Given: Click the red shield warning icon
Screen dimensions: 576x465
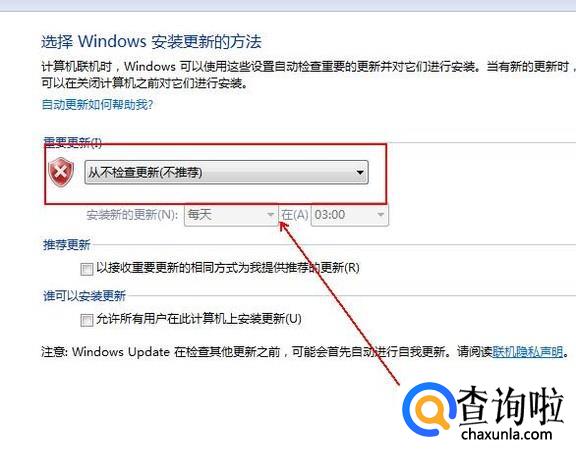Looking at the screenshot, I should tap(61, 172).
